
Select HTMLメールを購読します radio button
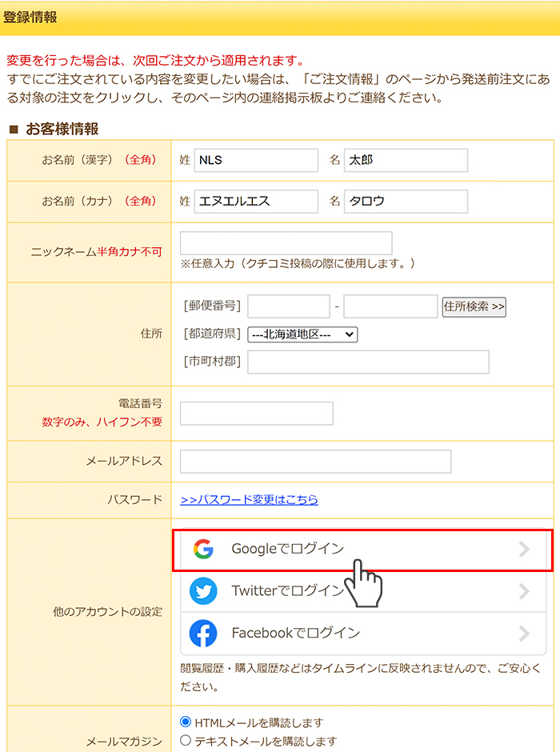[x=186, y=722]
